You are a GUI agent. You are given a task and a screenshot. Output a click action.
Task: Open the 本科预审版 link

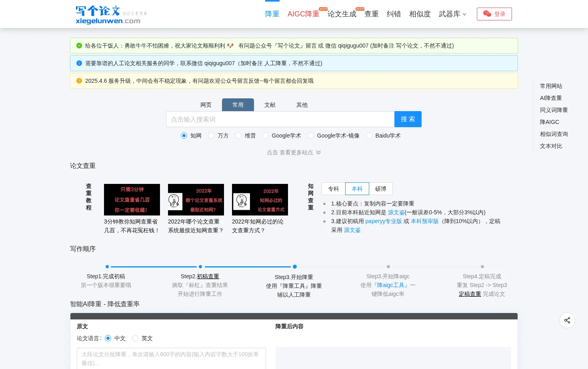(x=425, y=221)
